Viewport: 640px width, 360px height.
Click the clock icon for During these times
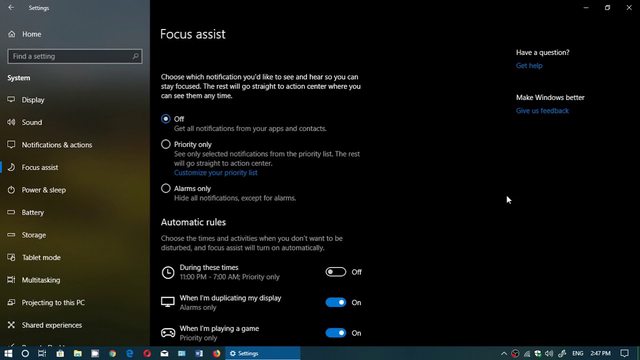[x=168, y=272]
